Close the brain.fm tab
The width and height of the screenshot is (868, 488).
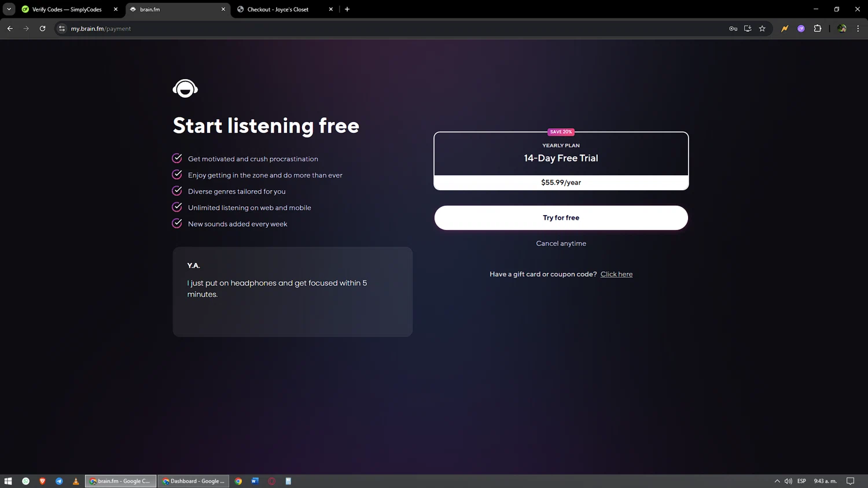pos(223,9)
